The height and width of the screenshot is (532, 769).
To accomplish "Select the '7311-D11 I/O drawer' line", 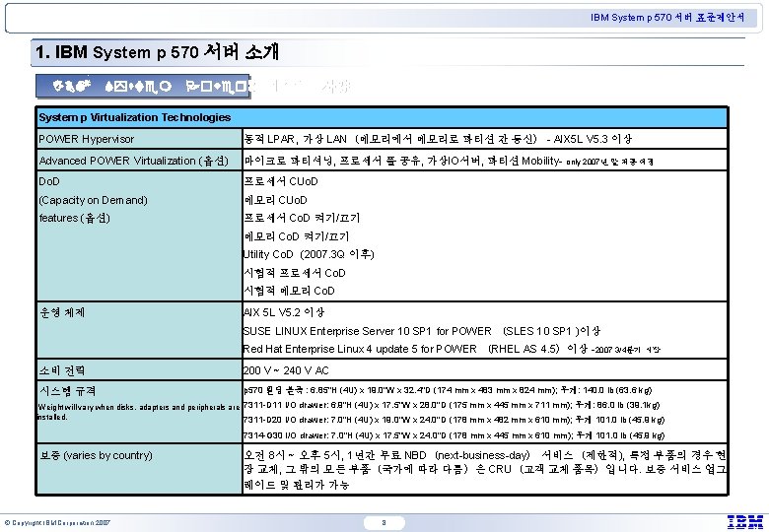I will pyautogui.click(x=452, y=405).
